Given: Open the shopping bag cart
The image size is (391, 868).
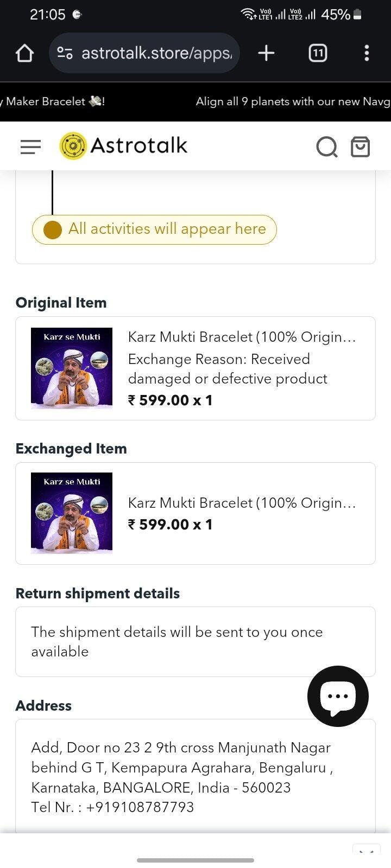Looking at the screenshot, I should [360, 146].
